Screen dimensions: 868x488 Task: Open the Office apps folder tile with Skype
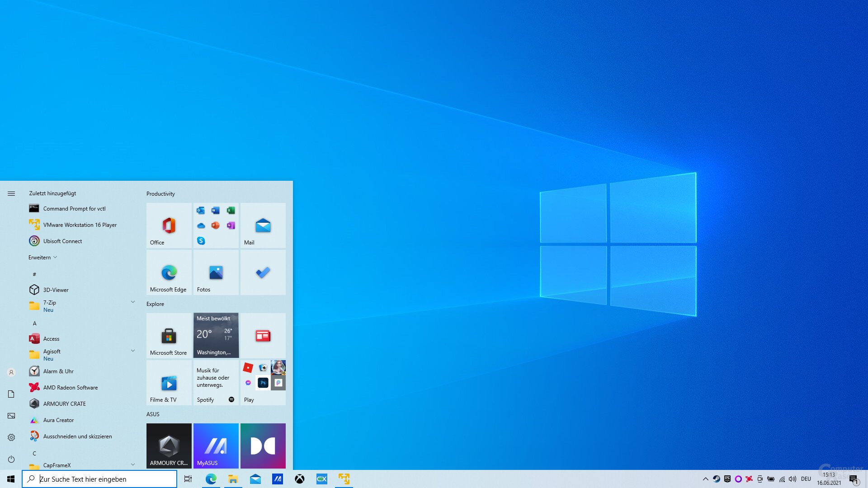[216, 225]
